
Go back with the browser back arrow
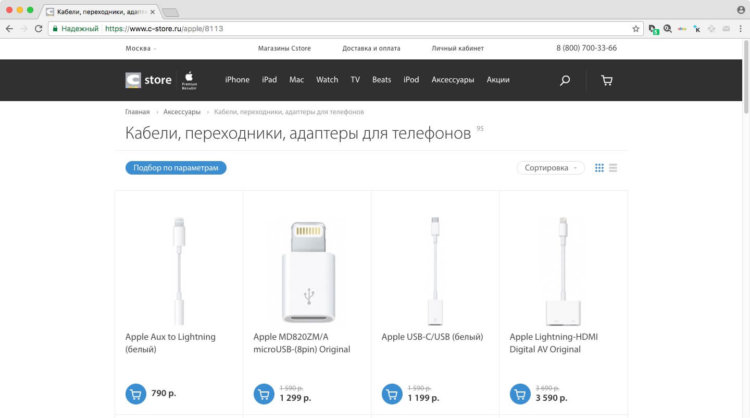click(10, 29)
